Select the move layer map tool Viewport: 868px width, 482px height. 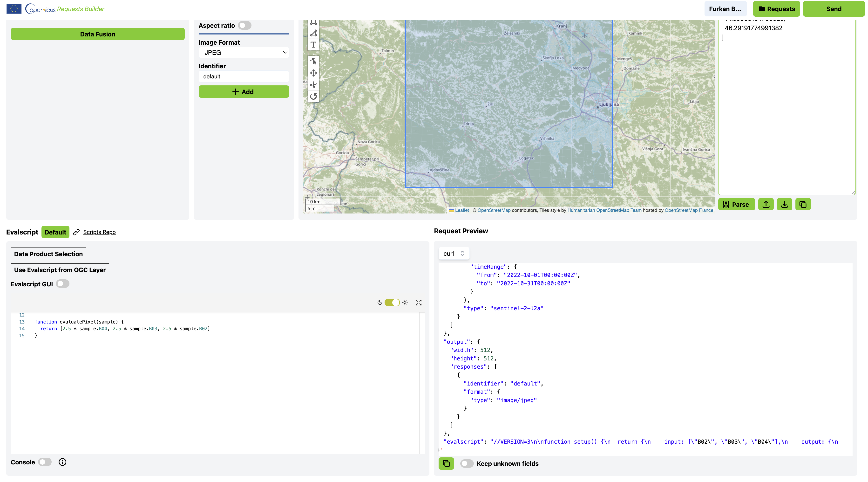coord(313,73)
